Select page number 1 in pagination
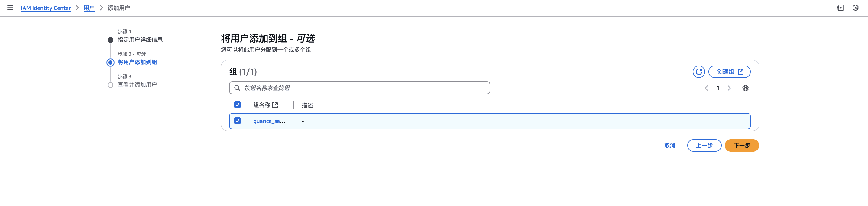This screenshot has width=868, height=206. tap(718, 88)
